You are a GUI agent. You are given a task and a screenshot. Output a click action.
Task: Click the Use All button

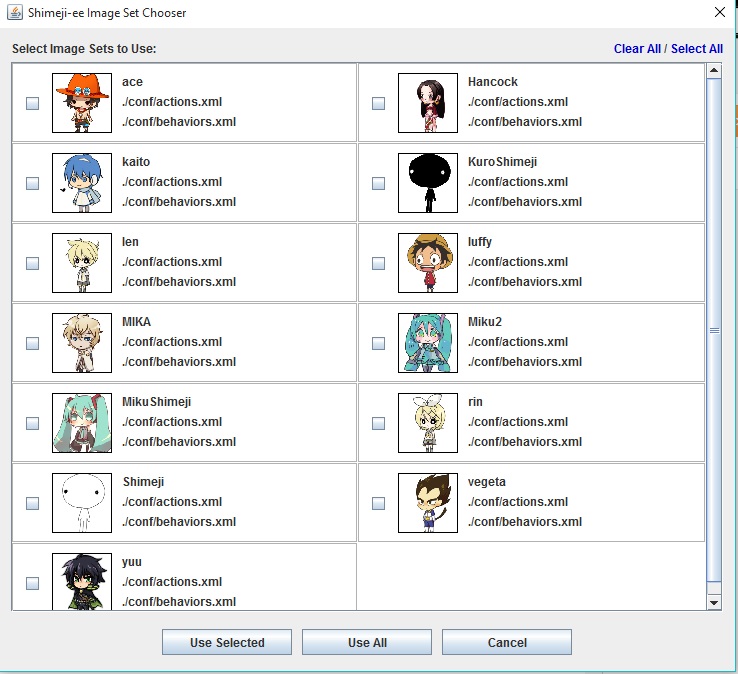tap(367, 642)
